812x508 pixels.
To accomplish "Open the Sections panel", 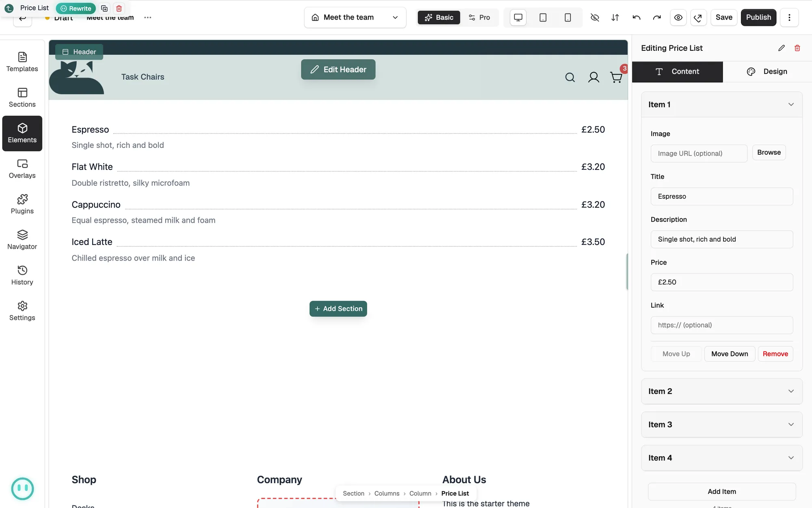I will [x=22, y=98].
